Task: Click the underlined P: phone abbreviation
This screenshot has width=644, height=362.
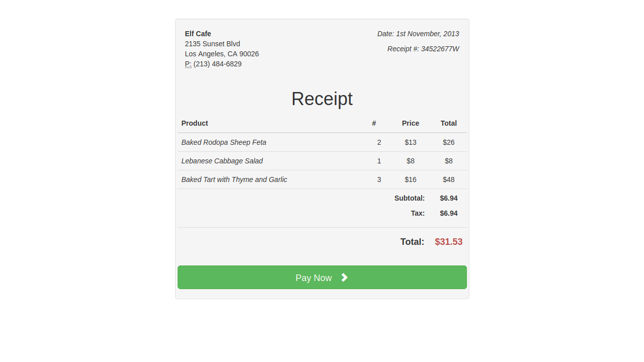Action: point(188,64)
